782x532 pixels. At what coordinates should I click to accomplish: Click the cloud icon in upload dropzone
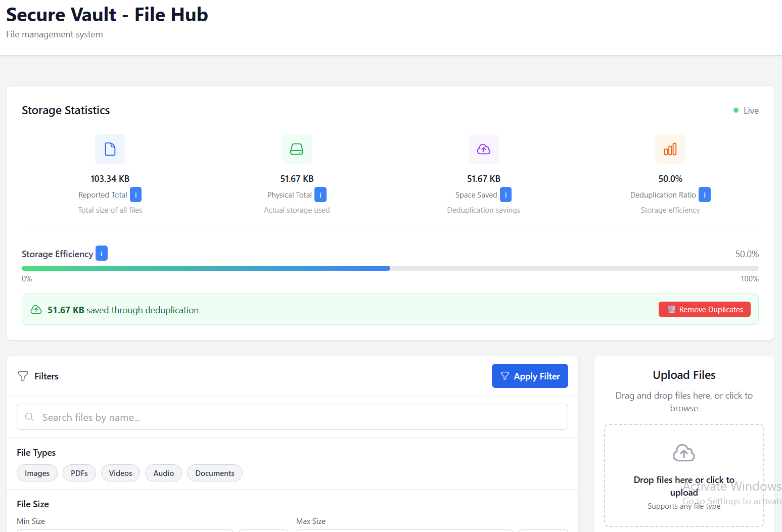click(684, 453)
